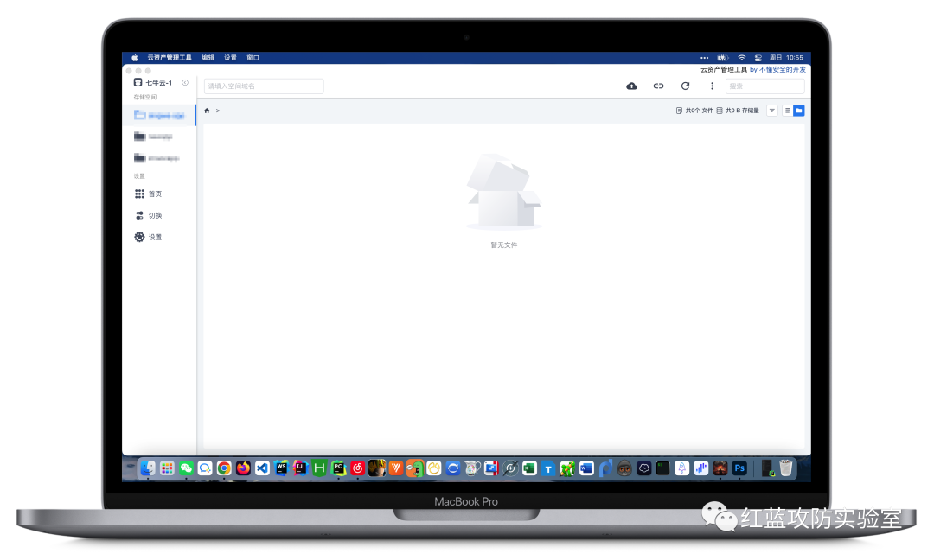Select the highlighted first storage bucket
934x560 pixels.
click(159, 115)
